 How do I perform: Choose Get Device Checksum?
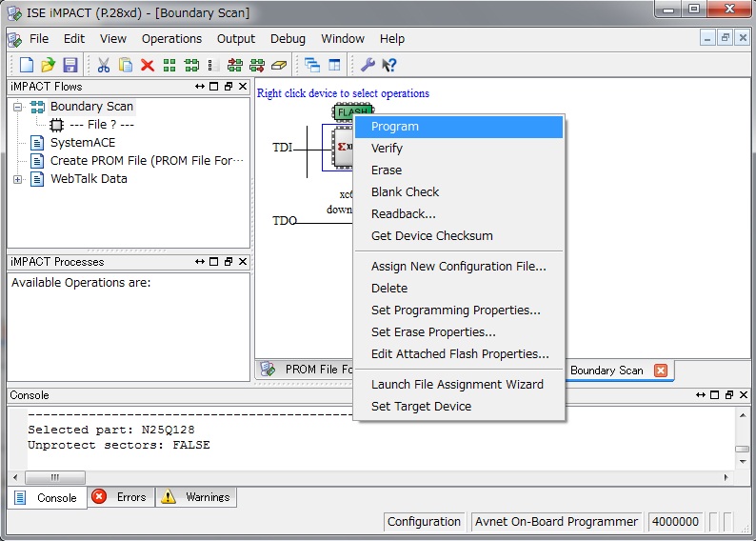(459, 236)
